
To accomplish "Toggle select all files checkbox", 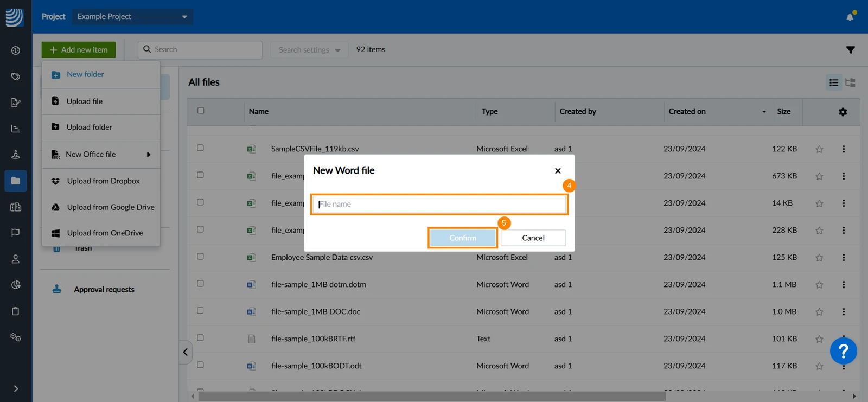I will click(201, 111).
